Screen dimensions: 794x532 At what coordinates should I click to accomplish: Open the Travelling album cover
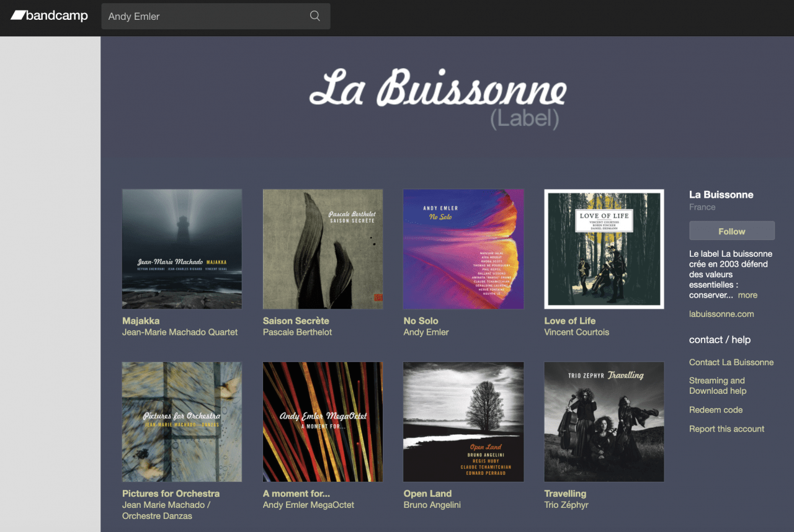[x=604, y=422]
